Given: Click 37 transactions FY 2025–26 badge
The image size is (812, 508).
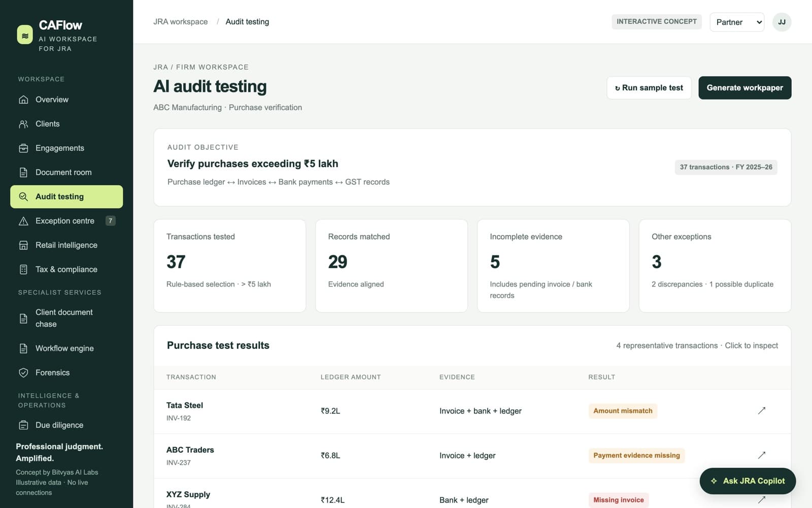Looking at the screenshot, I should tap(726, 167).
